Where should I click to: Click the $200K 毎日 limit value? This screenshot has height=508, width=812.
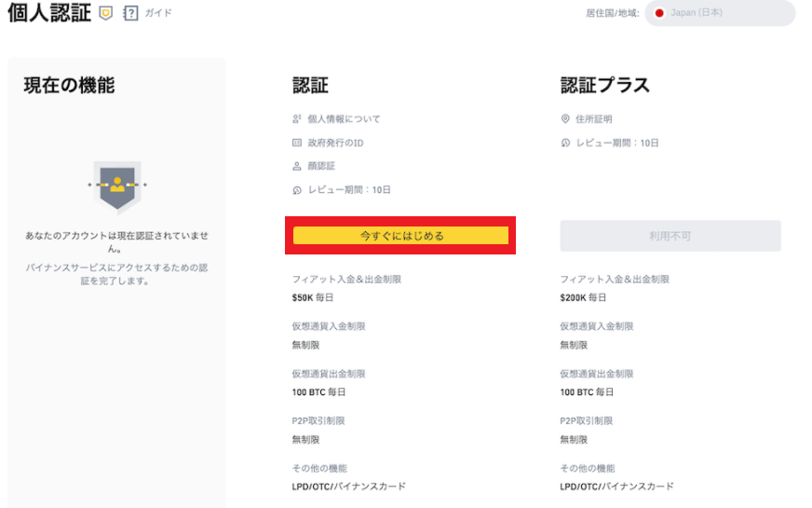[583, 297]
